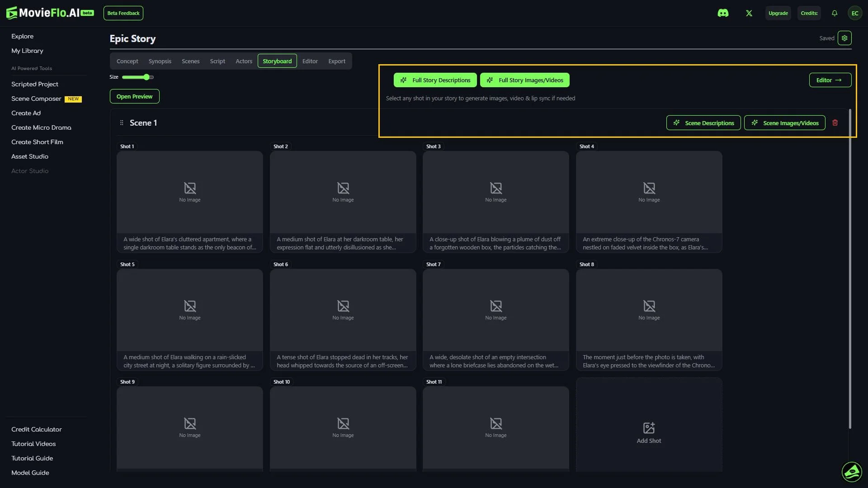Generate Full Story Images/Videos
Viewport: 868px width, 488px height.
point(525,80)
